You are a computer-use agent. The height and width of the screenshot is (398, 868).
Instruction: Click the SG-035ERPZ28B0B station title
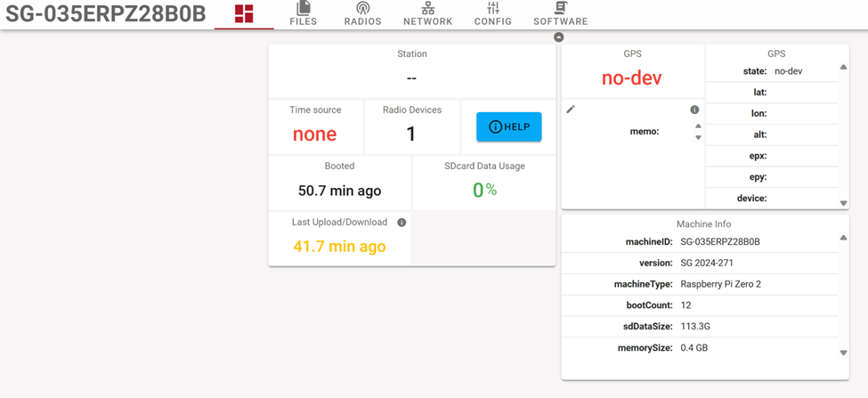pyautogui.click(x=106, y=14)
